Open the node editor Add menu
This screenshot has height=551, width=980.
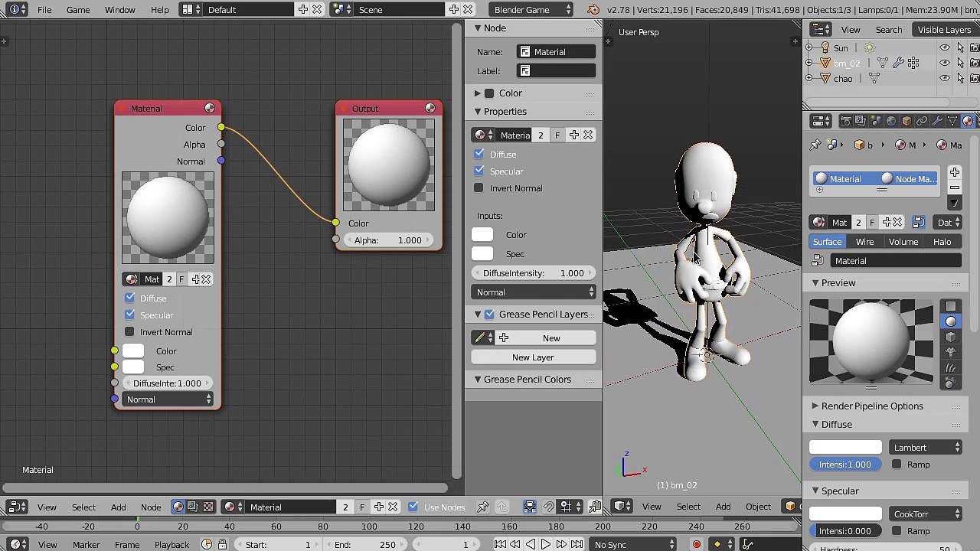[118, 507]
